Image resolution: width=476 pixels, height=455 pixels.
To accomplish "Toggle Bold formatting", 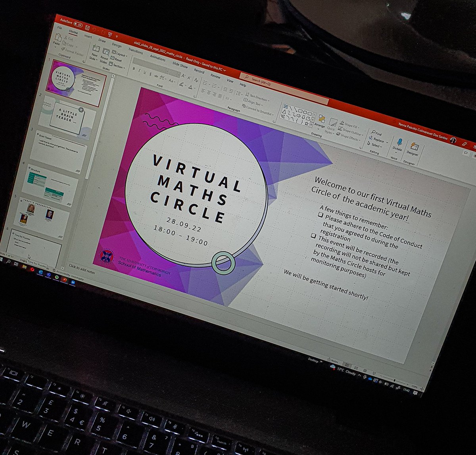I will point(134,69).
